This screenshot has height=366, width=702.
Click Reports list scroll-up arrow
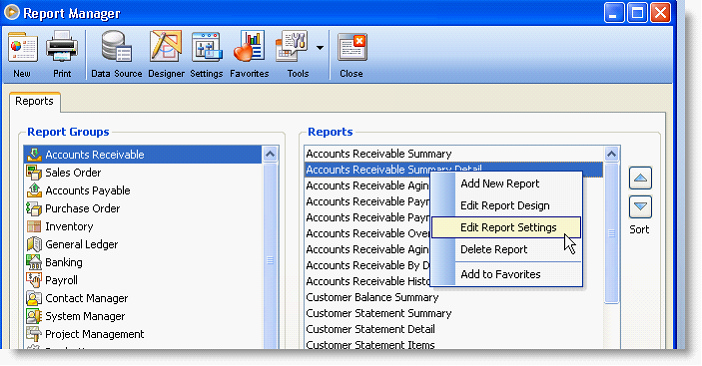(612, 154)
